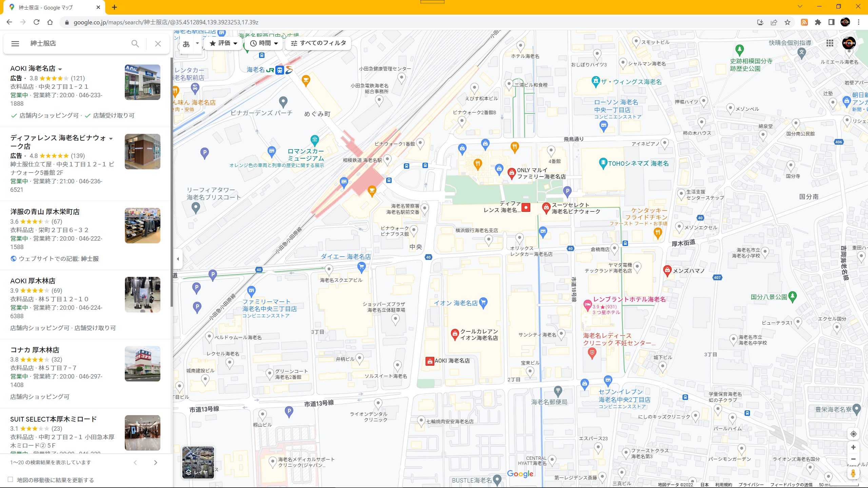Go back with browser back arrow
The image size is (868, 488).
click(x=9, y=22)
